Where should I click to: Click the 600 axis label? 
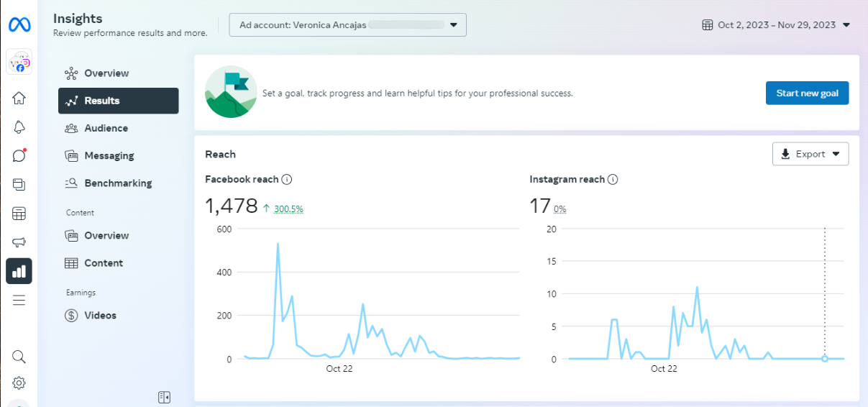click(x=224, y=229)
